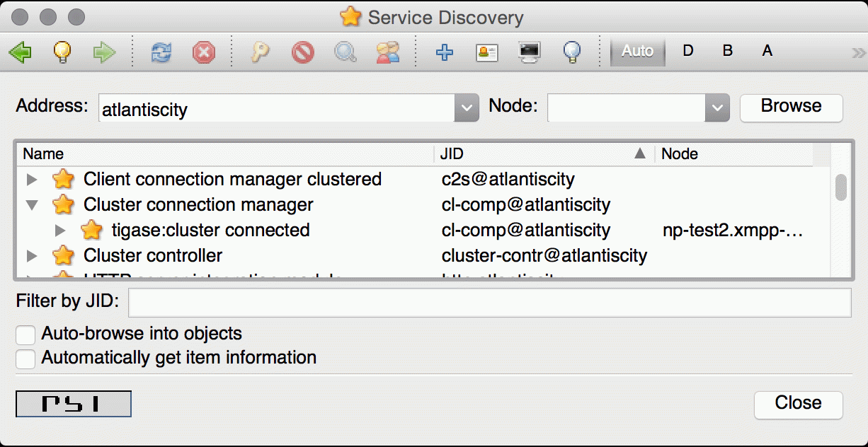Click the Node column header
The height and width of the screenshot is (447, 868).
tap(733, 153)
